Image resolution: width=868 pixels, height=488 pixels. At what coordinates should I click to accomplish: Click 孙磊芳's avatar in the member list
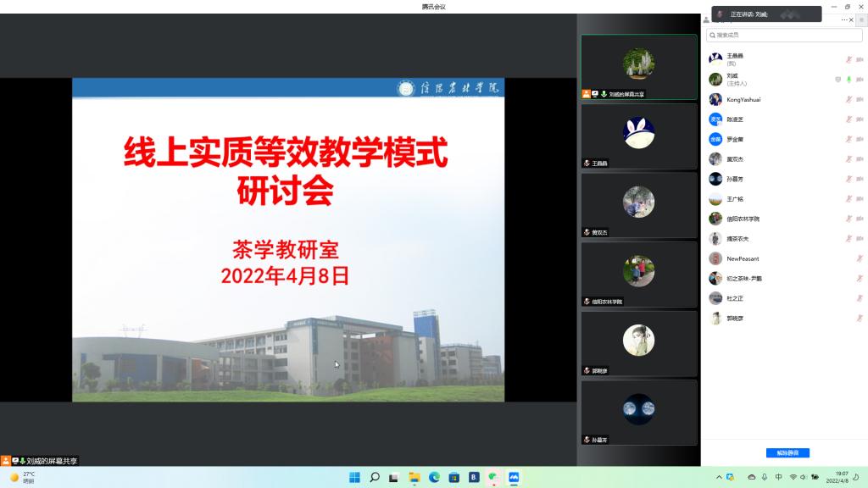(715, 179)
